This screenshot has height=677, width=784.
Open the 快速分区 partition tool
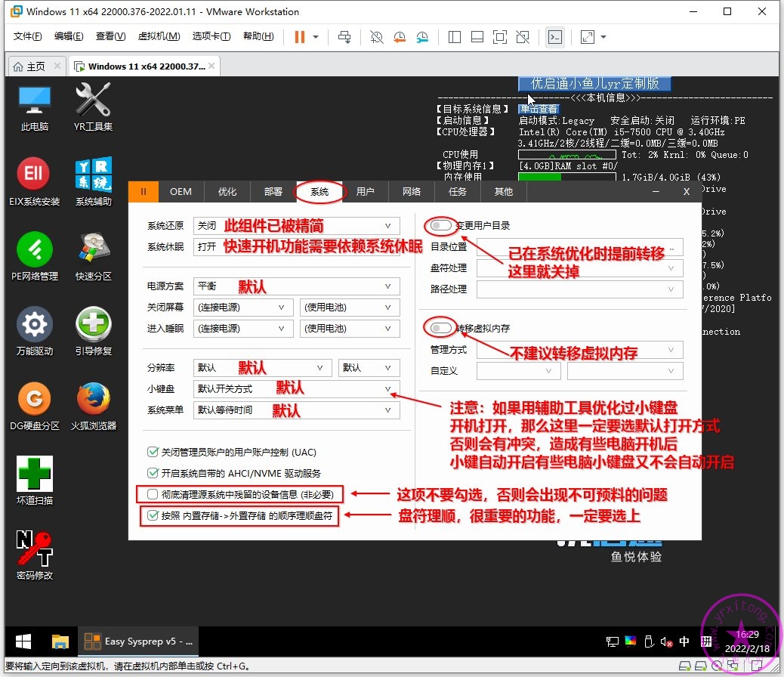click(x=94, y=257)
